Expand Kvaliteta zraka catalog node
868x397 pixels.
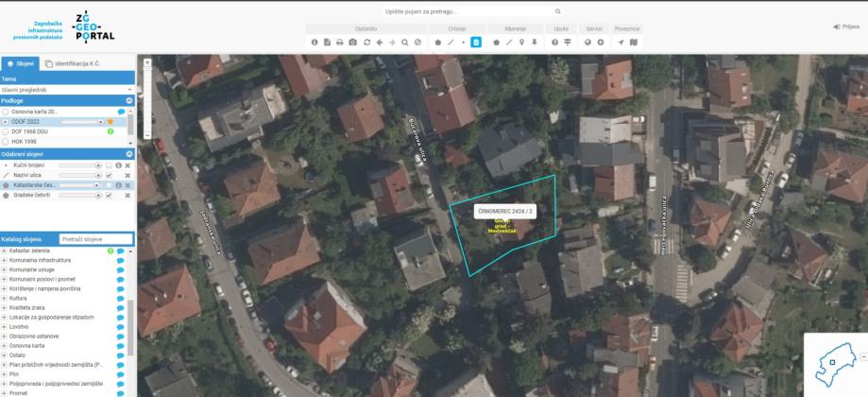[x=5, y=307]
